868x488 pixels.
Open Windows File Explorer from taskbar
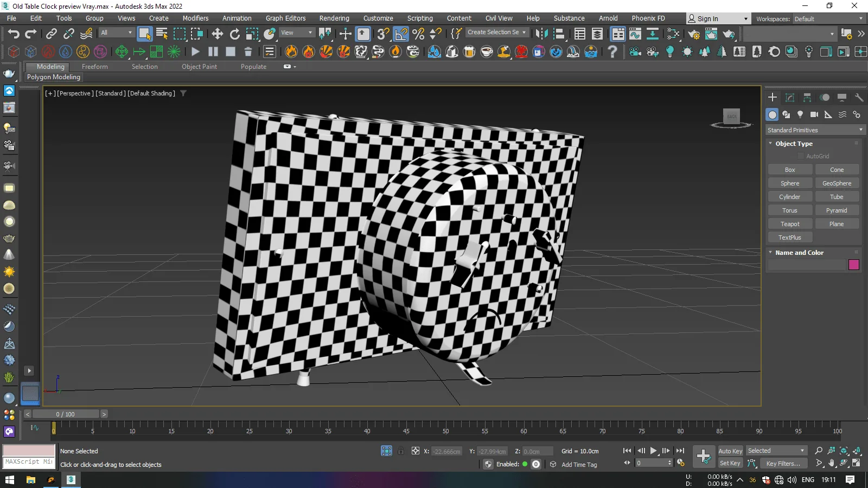coord(31,480)
